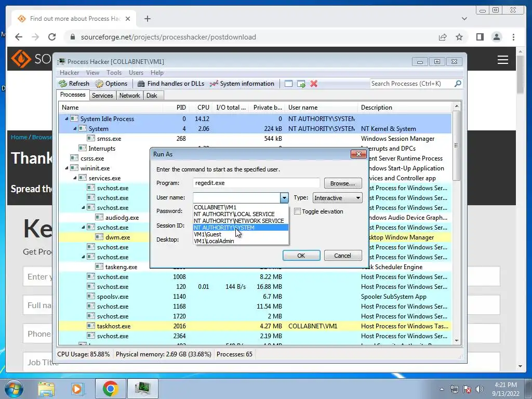This screenshot has width=532, height=399.
Task: Collapse svchost.exe parent of audiodg.exe
Action: (x=83, y=208)
